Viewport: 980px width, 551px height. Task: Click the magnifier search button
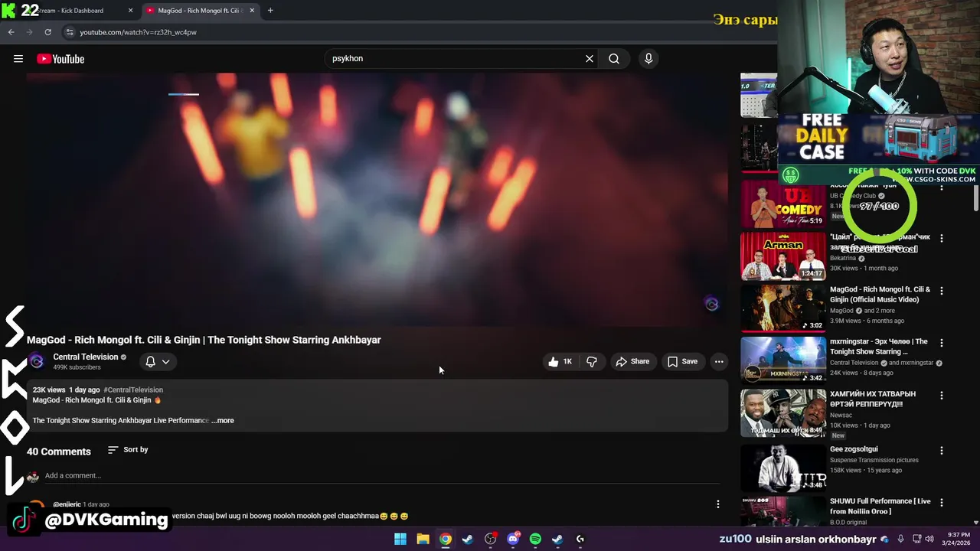(614, 58)
